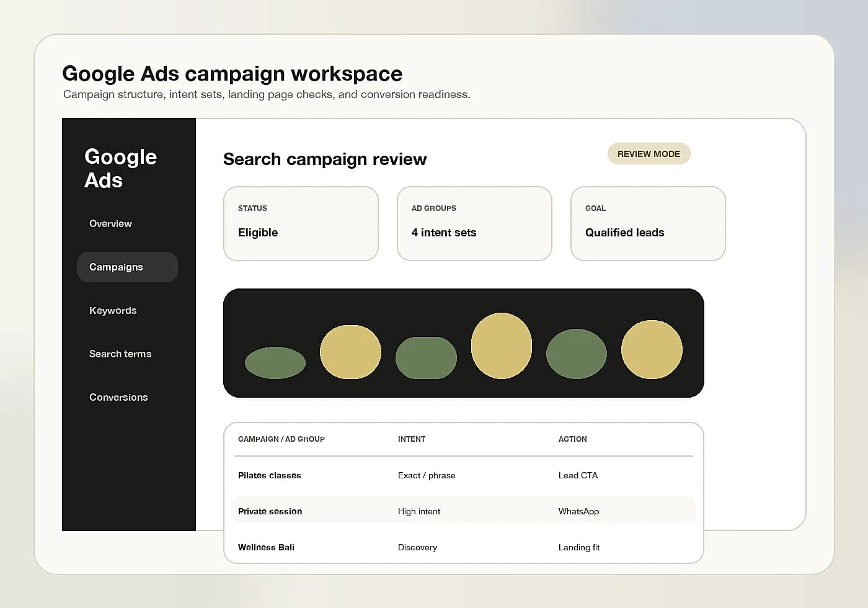Click the Discovery intent cell

coord(417,548)
